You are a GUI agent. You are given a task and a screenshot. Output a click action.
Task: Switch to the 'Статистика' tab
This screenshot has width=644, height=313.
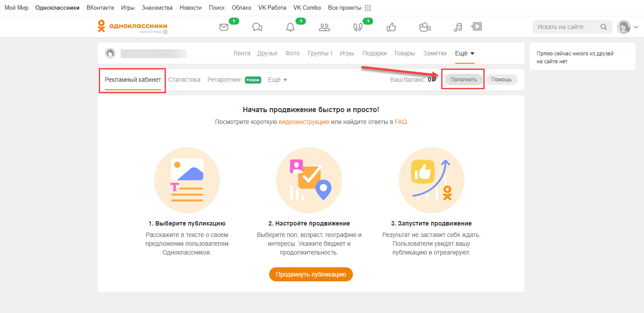pyautogui.click(x=184, y=80)
